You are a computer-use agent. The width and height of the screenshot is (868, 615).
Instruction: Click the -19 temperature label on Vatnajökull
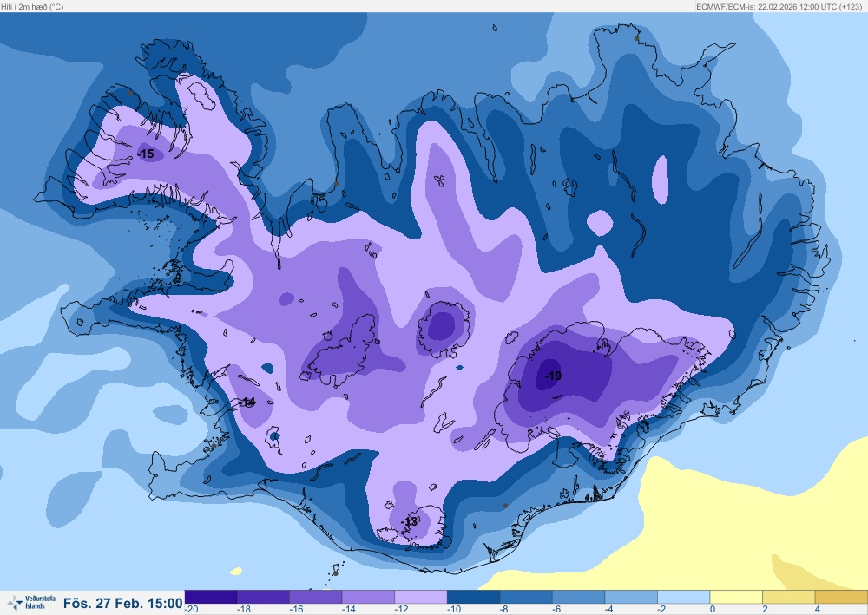coord(553,376)
